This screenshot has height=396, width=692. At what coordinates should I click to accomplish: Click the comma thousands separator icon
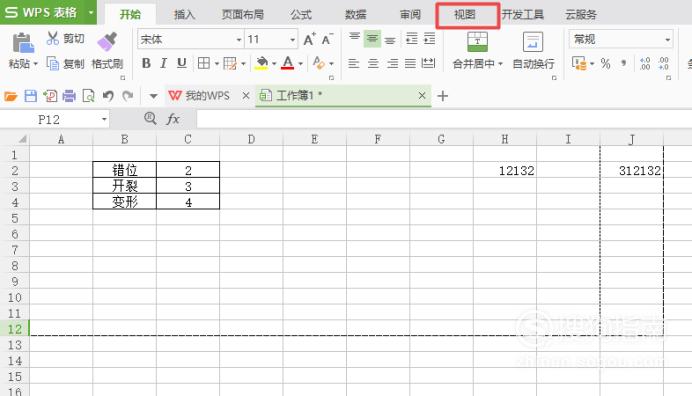624,64
